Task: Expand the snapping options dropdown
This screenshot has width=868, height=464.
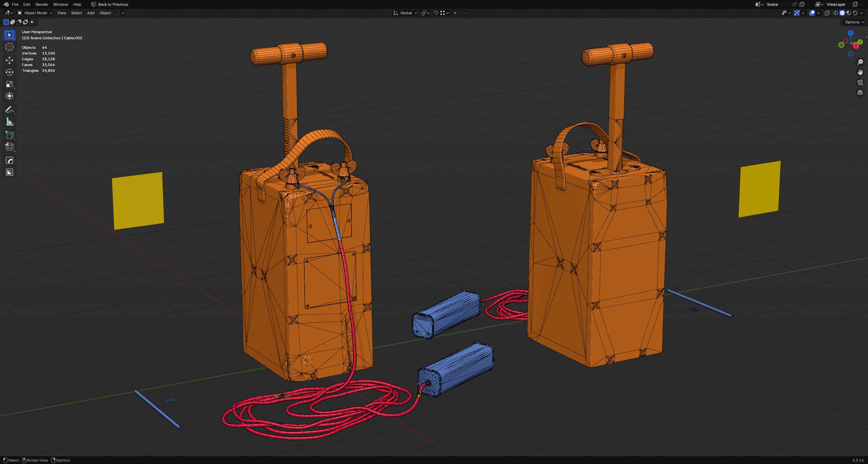Action: point(445,13)
